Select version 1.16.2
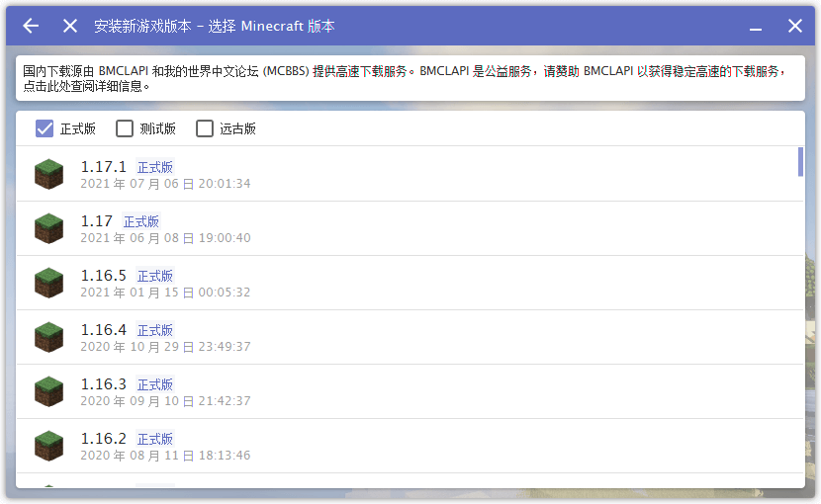Screen dimensions: 821x504 pyautogui.click(x=410, y=447)
